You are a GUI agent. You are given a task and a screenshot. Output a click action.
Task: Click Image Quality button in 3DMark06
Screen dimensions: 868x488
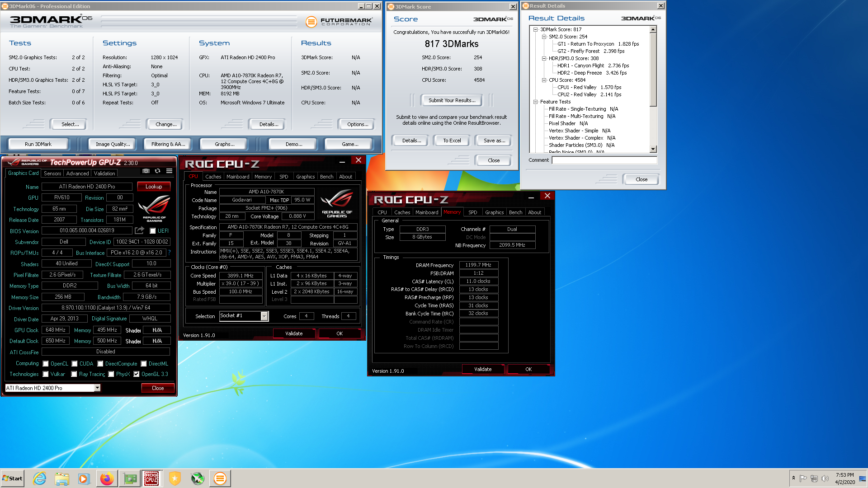tap(113, 144)
